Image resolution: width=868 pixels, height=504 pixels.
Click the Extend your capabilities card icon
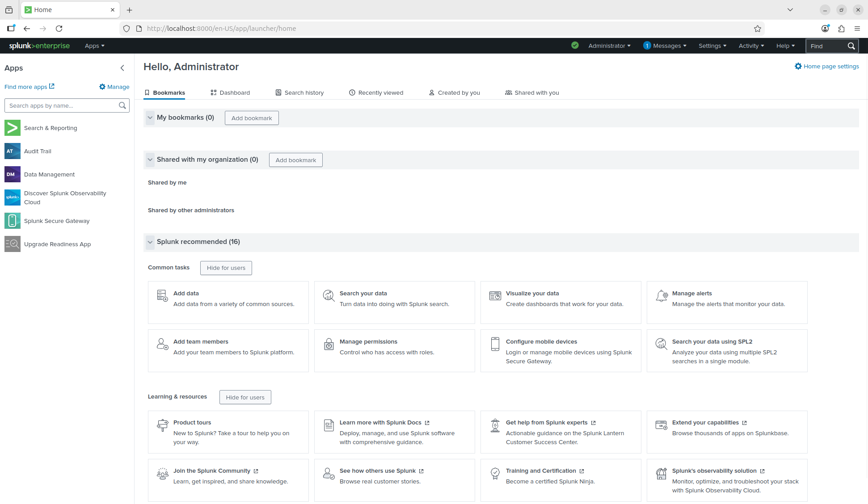click(661, 425)
